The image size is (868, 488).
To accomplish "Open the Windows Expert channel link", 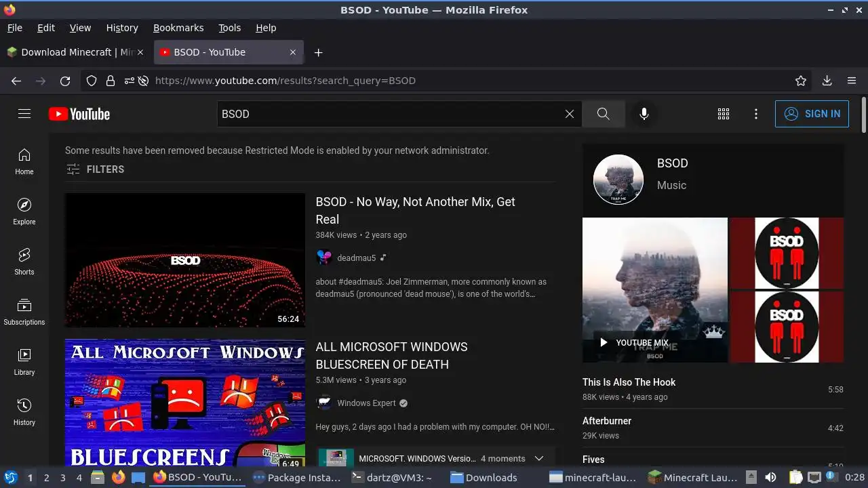I will coord(366,403).
